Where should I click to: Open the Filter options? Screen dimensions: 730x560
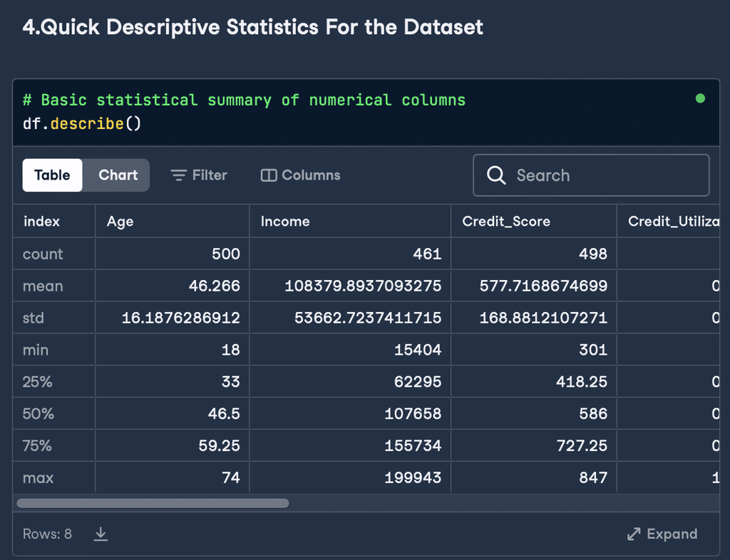(199, 175)
